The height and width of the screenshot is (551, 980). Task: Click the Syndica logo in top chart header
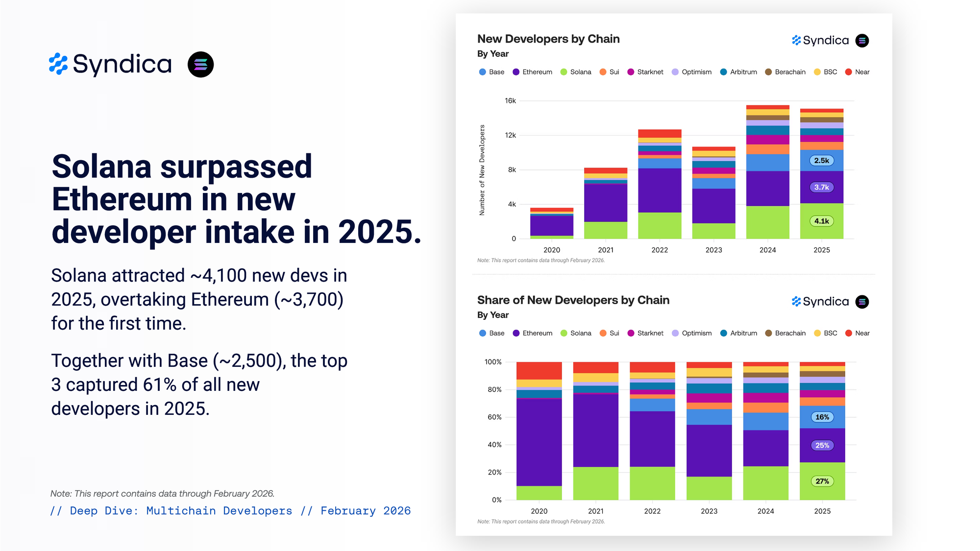(x=820, y=41)
